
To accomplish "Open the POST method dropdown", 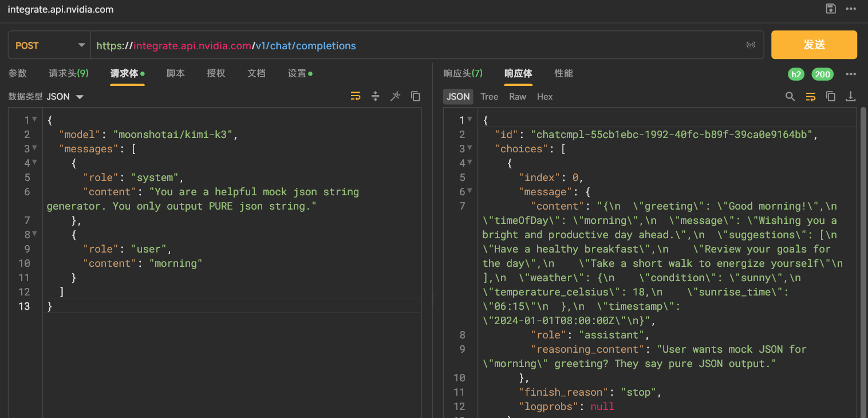I will (x=49, y=45).
